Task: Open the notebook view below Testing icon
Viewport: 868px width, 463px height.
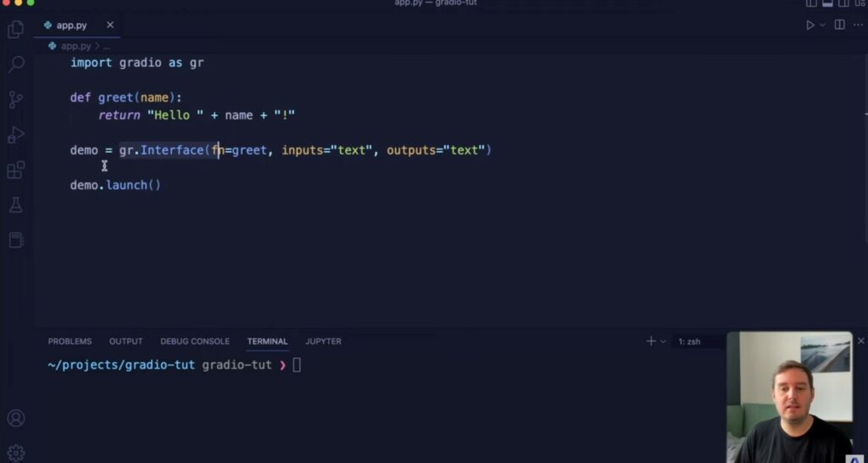Action: [x=15, y=240]
